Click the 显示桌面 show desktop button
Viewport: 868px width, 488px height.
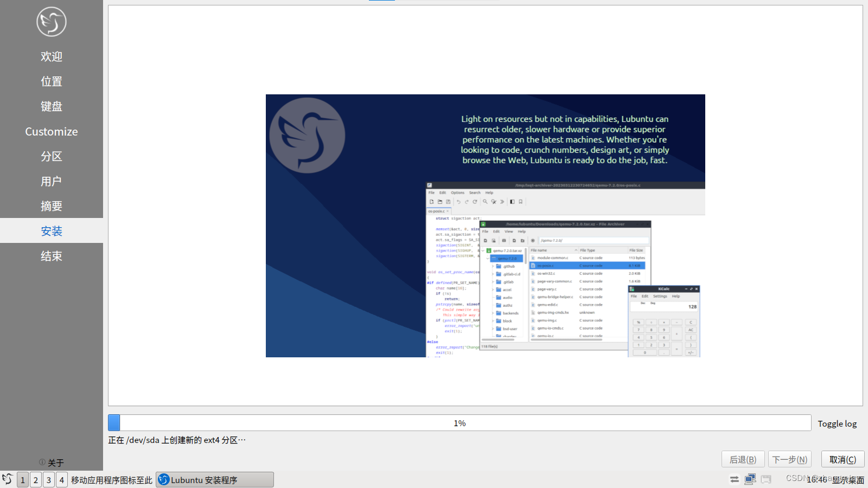[848, 480]
